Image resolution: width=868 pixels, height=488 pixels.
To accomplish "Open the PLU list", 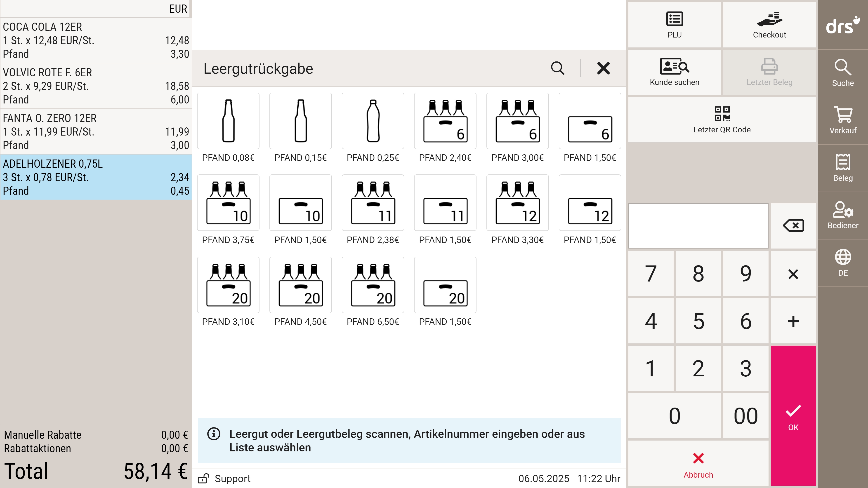I will pos(674,25).
